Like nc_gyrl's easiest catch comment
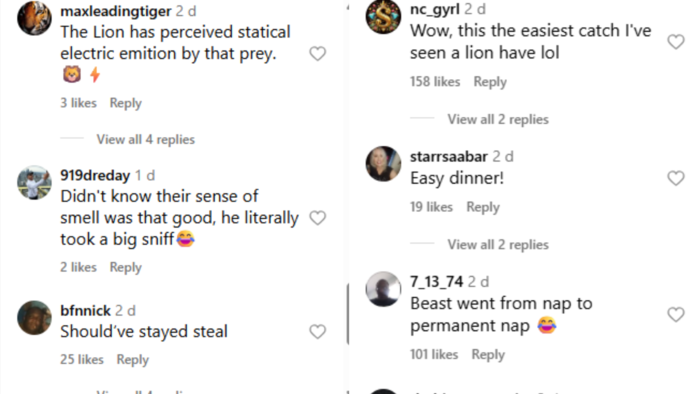700x394 pixels. [676, 42]
